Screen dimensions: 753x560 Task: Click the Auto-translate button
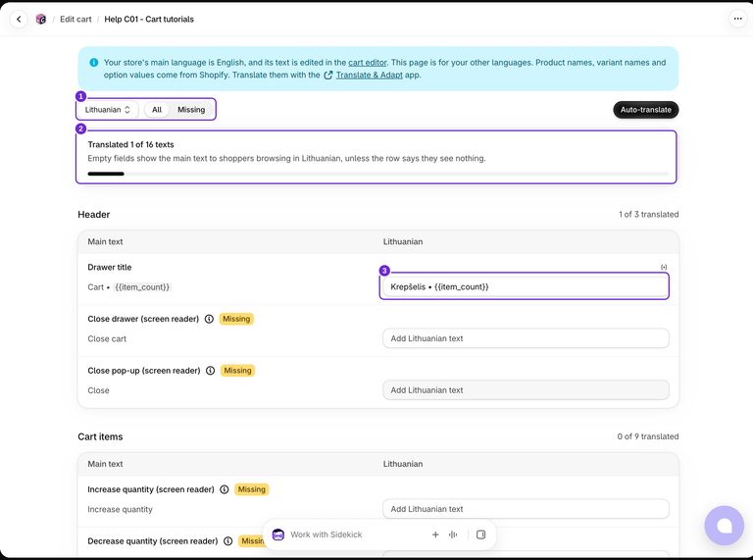click(645, 110)
